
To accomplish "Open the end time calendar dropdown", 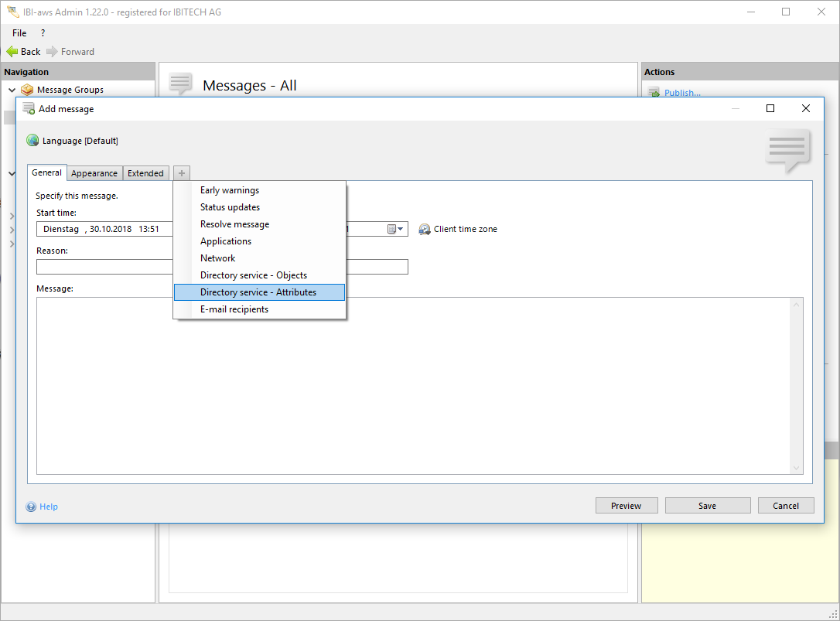I will click(395, 229).
